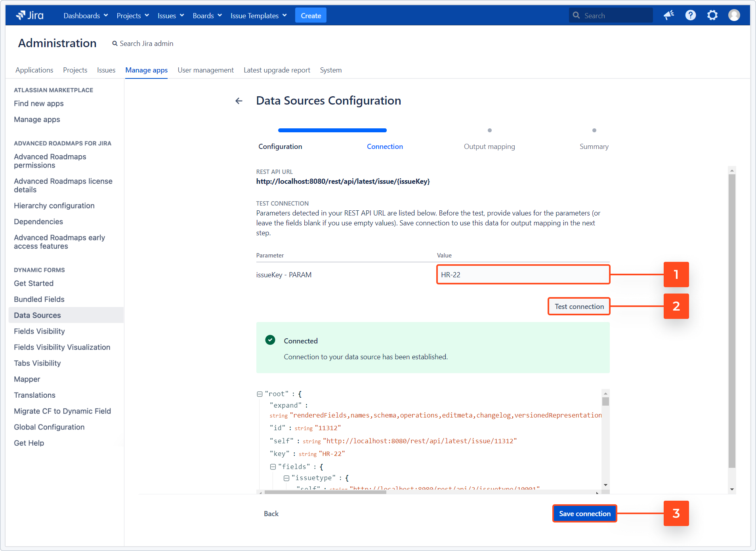Click the magnifier icon in Search Jira admin
The width and height of the screenshot is (756, 551).
115,44
